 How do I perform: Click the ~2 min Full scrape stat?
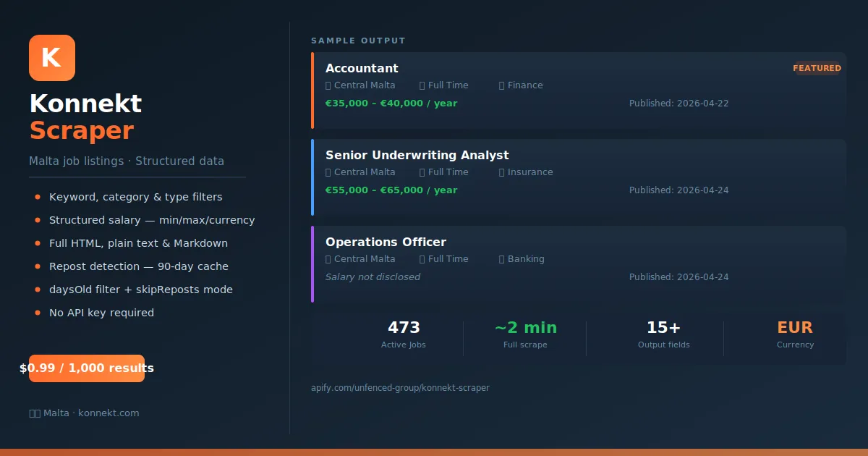(x=525, y=334)
